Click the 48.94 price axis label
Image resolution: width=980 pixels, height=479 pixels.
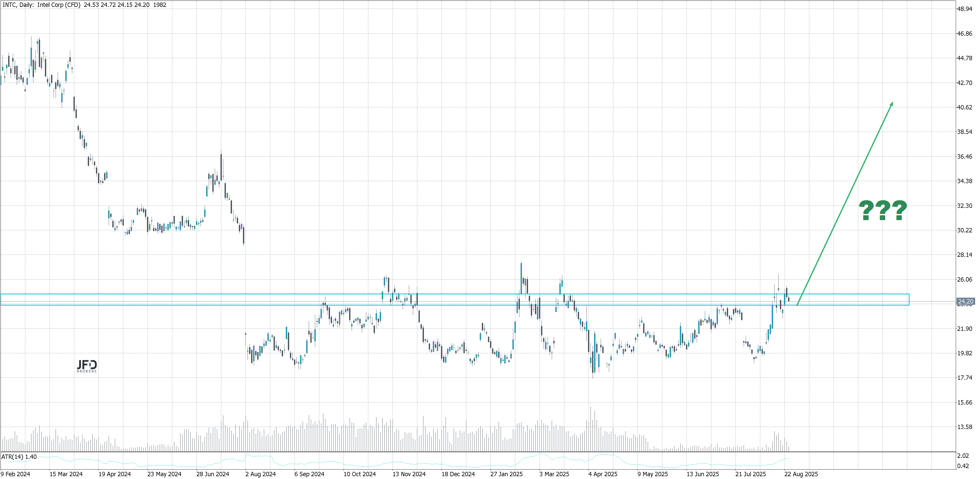tap(964, 9)
